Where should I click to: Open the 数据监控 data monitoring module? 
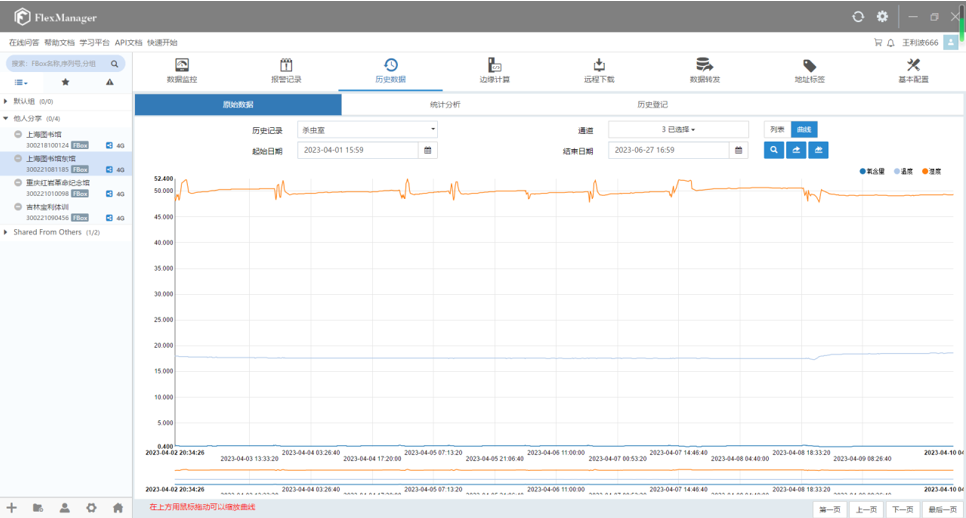point(181,71)
